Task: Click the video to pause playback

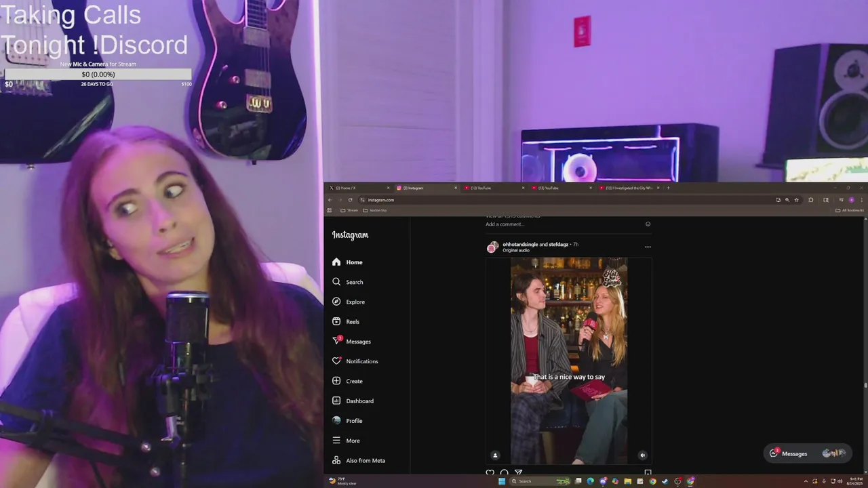Action: point(568,359)
